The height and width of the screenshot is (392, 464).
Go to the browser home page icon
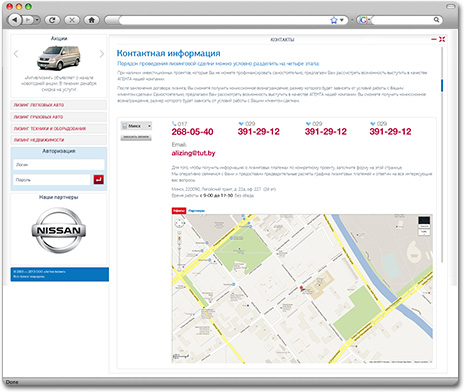[x=92, y=20]
